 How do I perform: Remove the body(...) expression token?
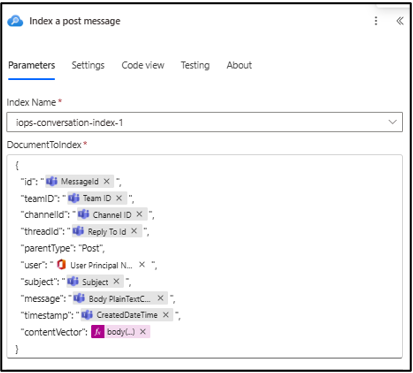pyautogui.click(x=143, y=332)
